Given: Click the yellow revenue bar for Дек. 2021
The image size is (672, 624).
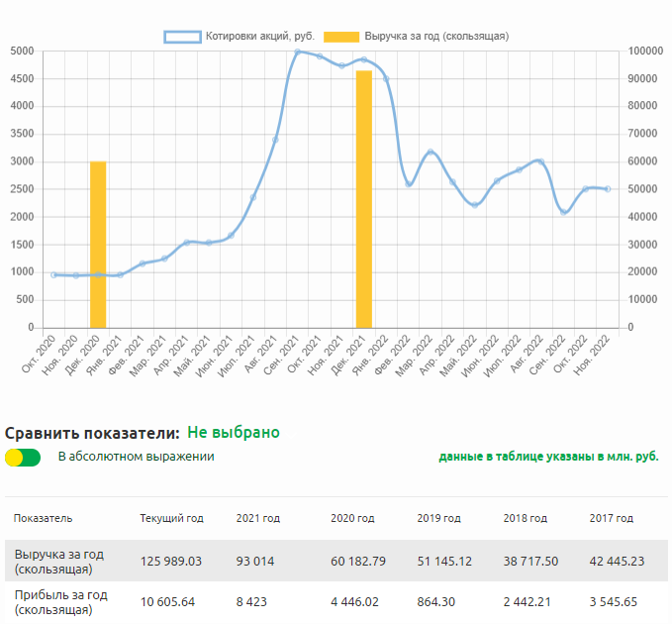Looking at the screenshot, I should tap(364, 199).
